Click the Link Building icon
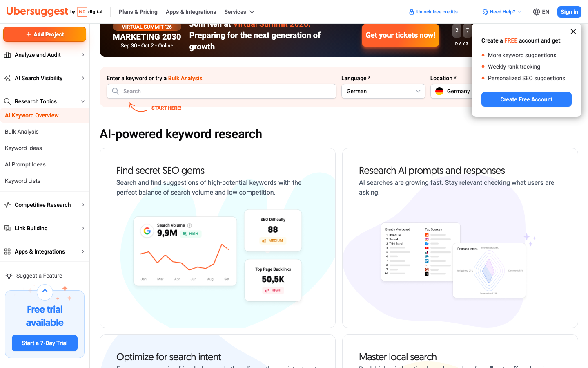 pos(7,228)
